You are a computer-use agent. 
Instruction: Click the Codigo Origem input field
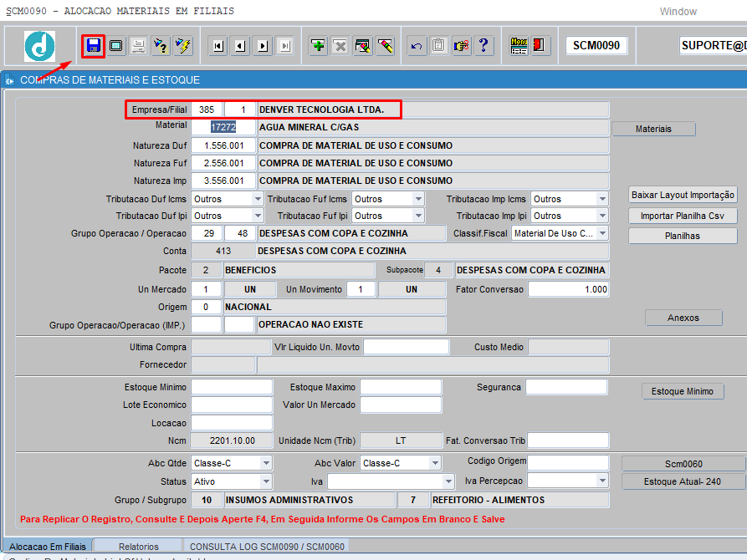(568, 462)
